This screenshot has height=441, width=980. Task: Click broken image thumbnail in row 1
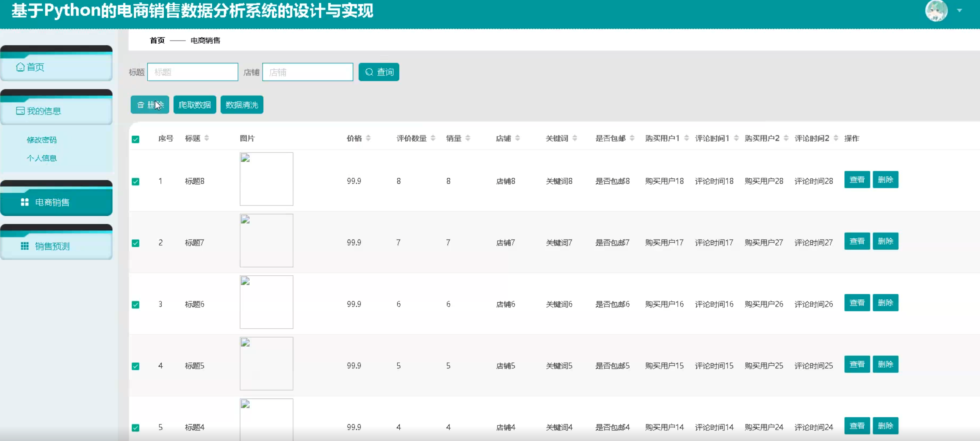[x=266, y=179]
